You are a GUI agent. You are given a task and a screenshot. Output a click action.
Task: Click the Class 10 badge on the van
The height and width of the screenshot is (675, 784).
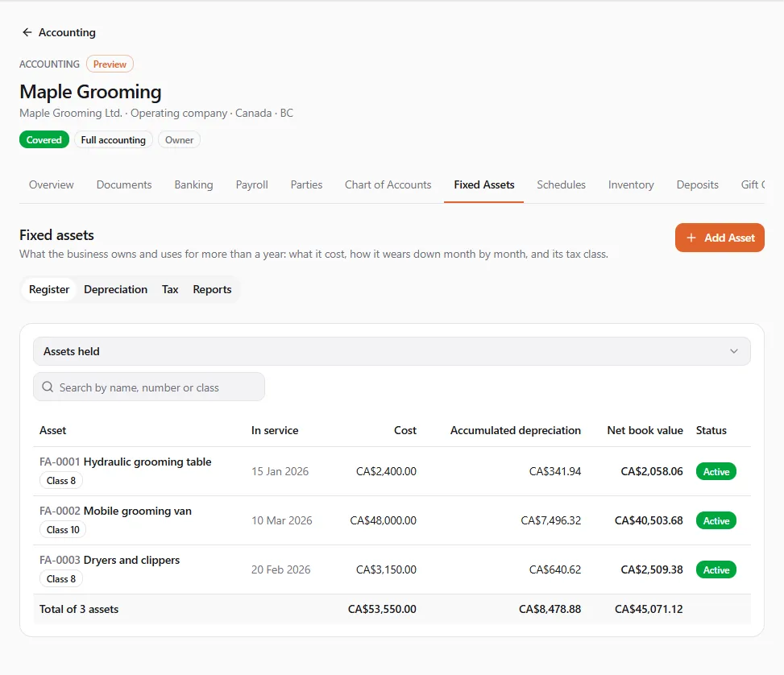[x=63, y=530]
